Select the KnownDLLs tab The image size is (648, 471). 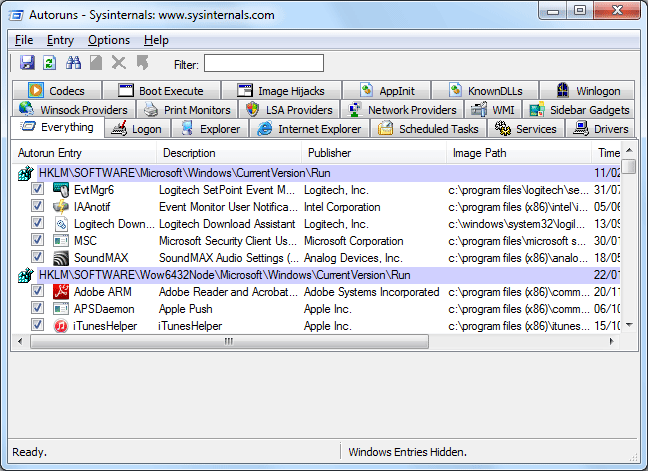pos(485,90)
